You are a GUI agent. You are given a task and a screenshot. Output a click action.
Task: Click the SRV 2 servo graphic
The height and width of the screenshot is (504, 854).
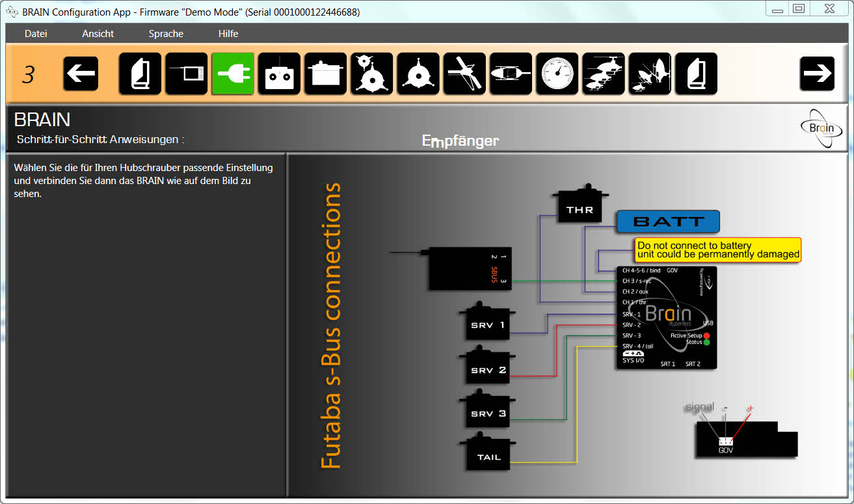[x=487, y=365]
